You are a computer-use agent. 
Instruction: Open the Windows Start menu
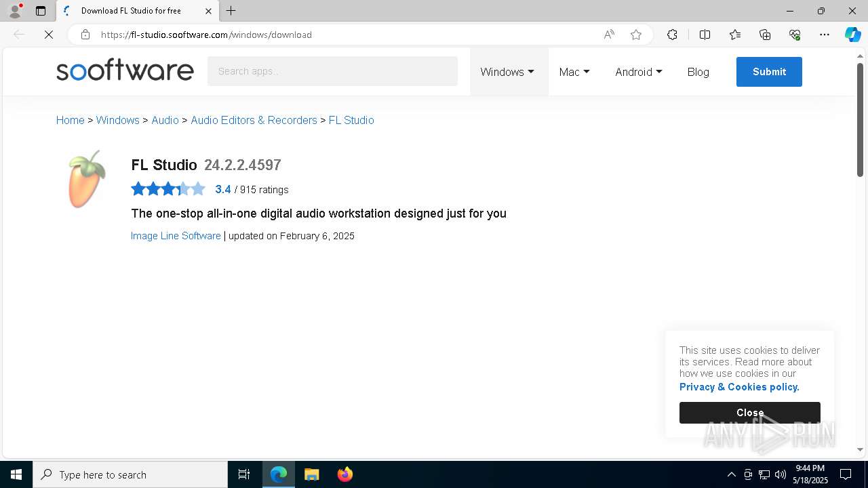pyautogui.click(x=16, y=474)
